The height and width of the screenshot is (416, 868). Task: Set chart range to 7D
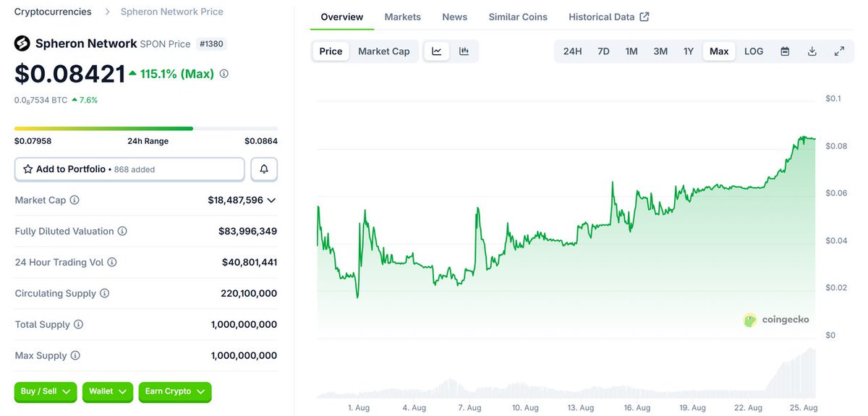coord(603,51)
